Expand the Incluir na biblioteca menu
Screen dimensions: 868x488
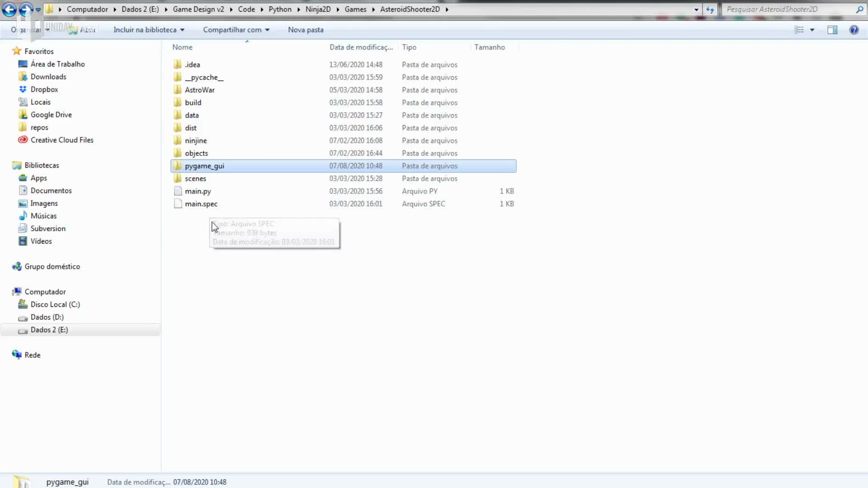pos(149,30)
